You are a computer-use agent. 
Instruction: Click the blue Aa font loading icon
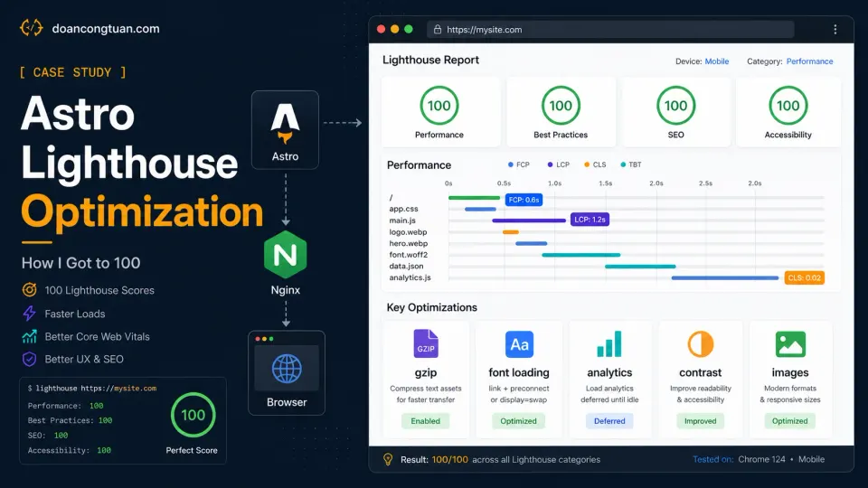tap(519, 344)
